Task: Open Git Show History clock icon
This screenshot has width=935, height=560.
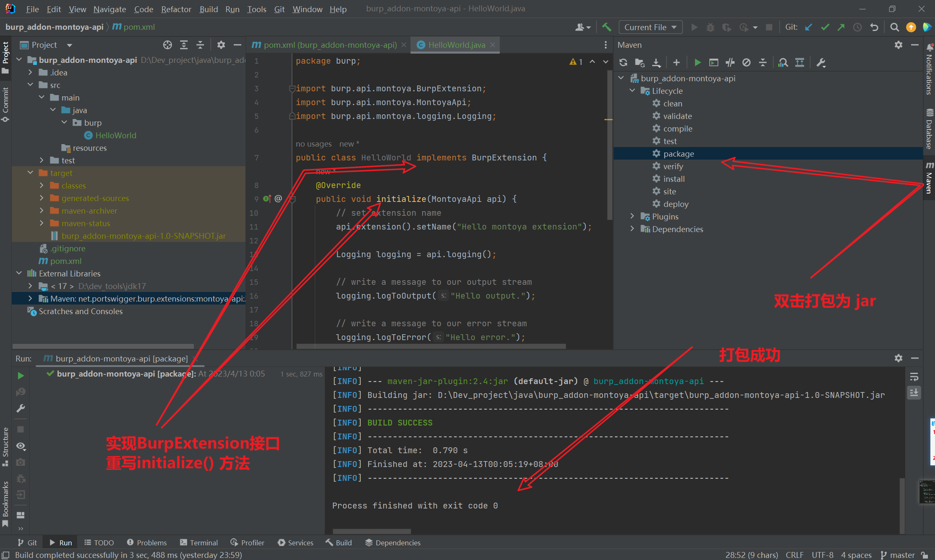Action: point(858,27)
